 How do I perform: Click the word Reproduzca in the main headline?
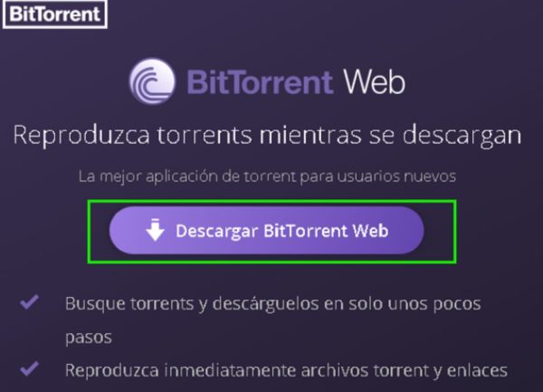(x=81, y=136)
